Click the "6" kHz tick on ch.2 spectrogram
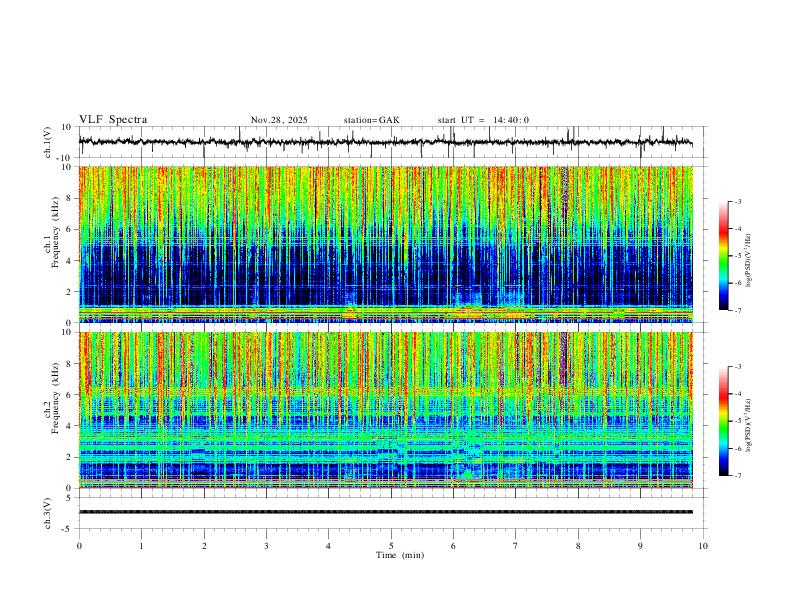Screen dimensions: 792x612 tap(70, 394)
